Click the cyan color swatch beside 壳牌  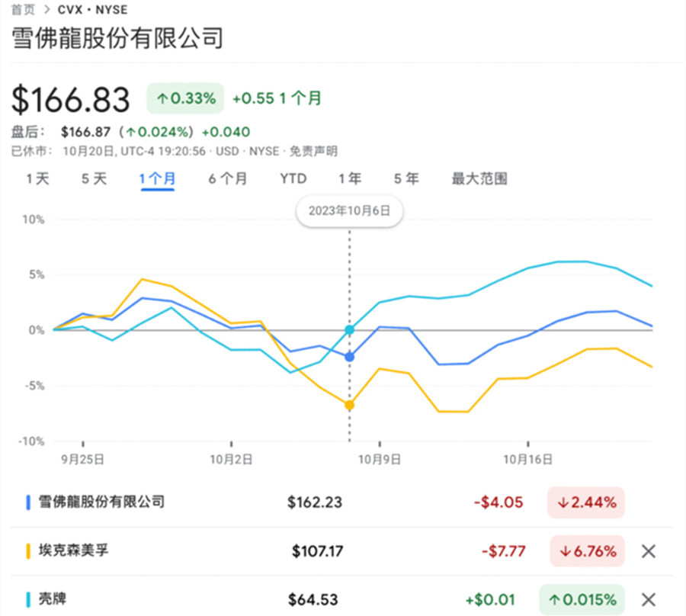[28, 599]
